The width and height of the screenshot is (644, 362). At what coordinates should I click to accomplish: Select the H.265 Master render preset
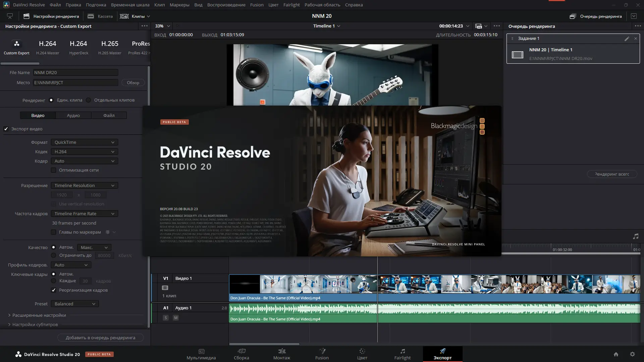tap(109, 47)
